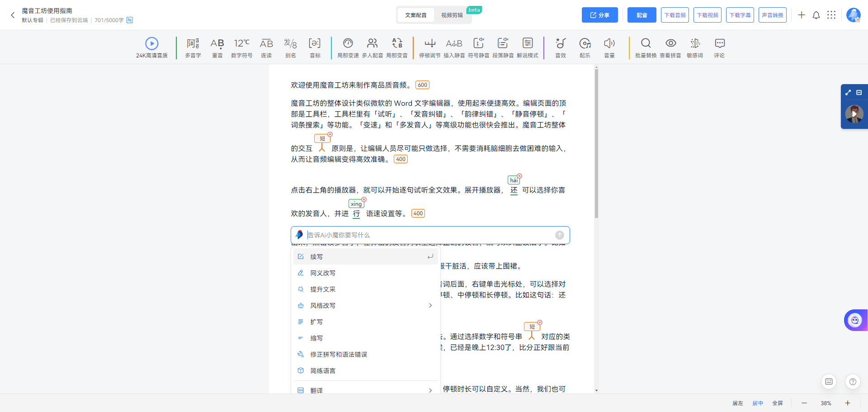Select 插入静音 tool
868x412 pixels.
point(454,48)
